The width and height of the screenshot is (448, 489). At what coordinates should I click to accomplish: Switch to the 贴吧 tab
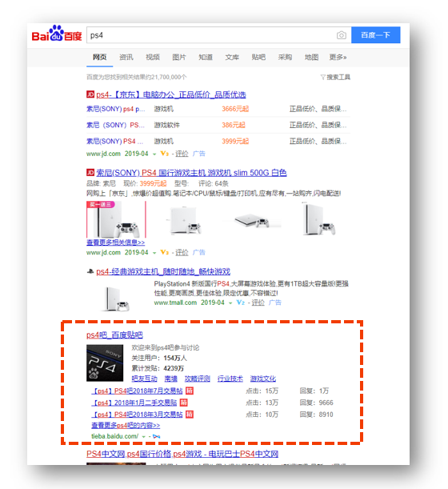click(258, 57)
